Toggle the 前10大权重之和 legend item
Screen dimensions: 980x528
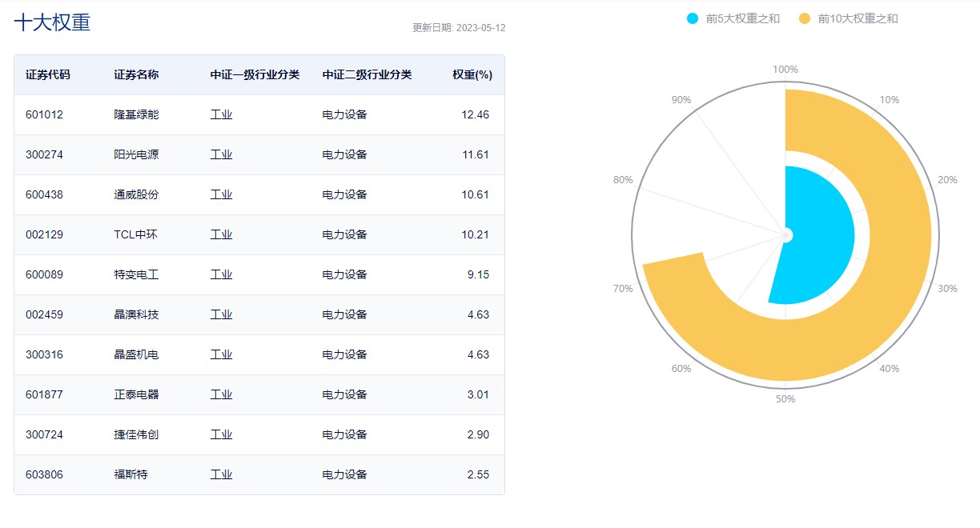click(857, 18)
